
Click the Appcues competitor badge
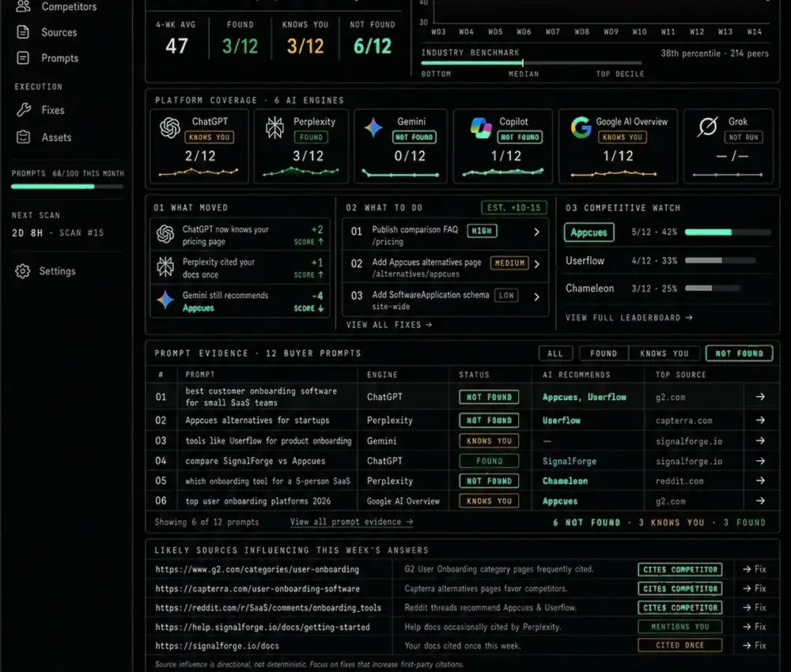point(589,232)
